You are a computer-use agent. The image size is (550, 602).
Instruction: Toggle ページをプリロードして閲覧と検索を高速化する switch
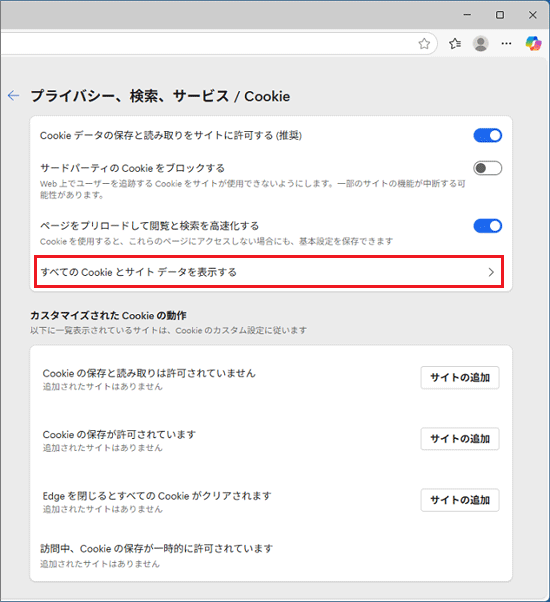(x=487, y=226)
